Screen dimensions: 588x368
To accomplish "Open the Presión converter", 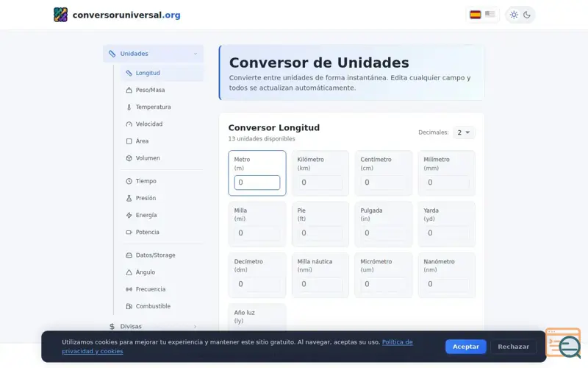I will 162,198.
